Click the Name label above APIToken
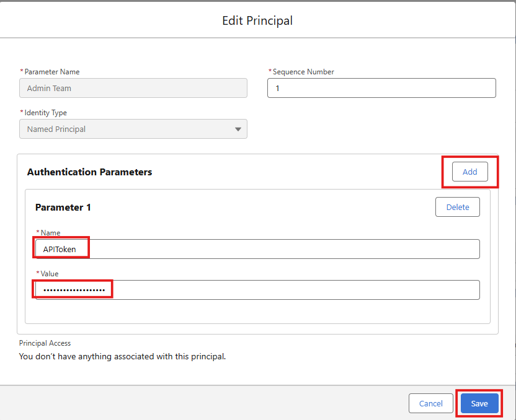Screen dimensions: 516x420 click(x=50, y=233)
